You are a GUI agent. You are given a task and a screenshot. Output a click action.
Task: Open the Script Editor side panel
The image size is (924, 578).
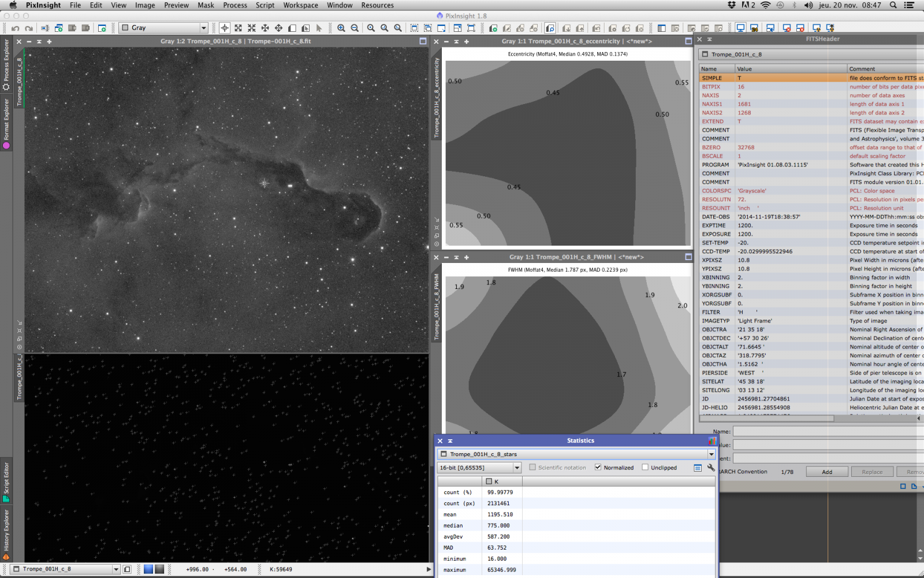(6, 481)
